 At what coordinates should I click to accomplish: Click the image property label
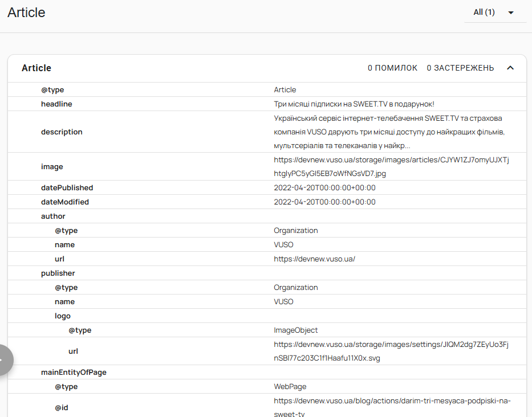(x=52, y=166)
